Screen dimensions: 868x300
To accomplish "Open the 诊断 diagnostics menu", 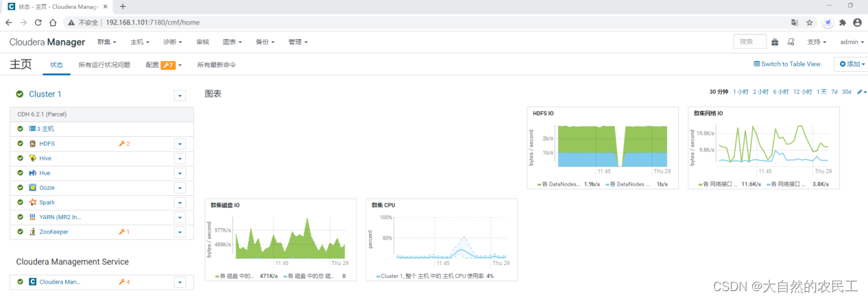I will [x=173, y=42].
